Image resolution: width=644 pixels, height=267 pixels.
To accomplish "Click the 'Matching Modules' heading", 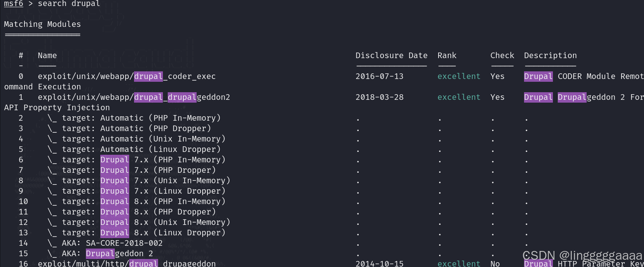I will [x=43, y=24].
